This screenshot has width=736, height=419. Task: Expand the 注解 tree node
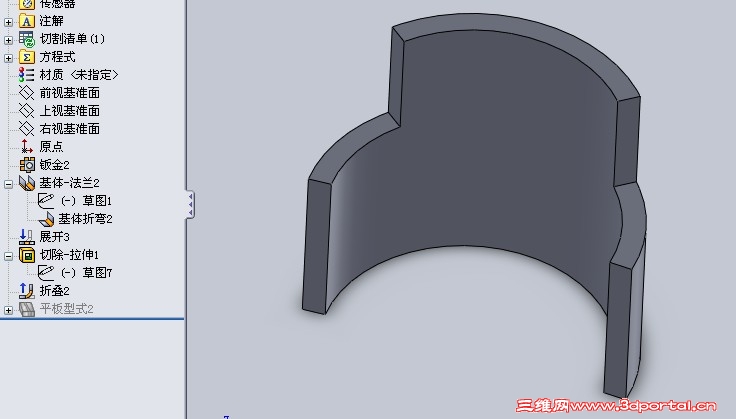point(8,22)
